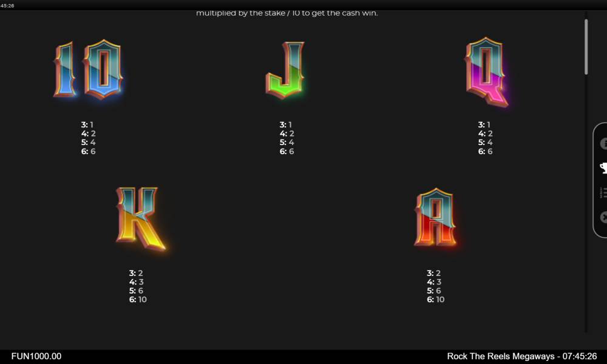The image size is (607, 364).
Task: Click the stake multiplier description text
Action: [x=287, y=13]
